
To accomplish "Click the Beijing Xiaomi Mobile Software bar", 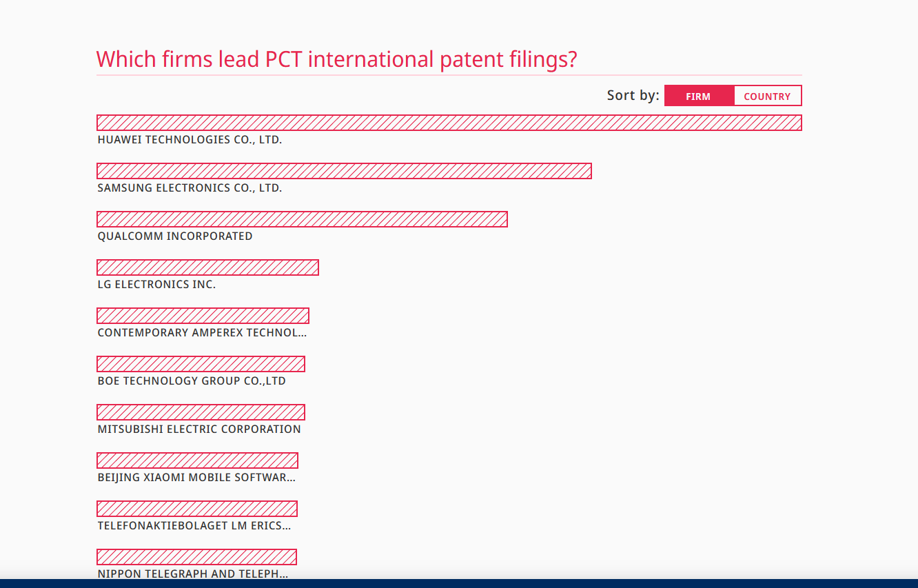I will click(x=197, y=460).
